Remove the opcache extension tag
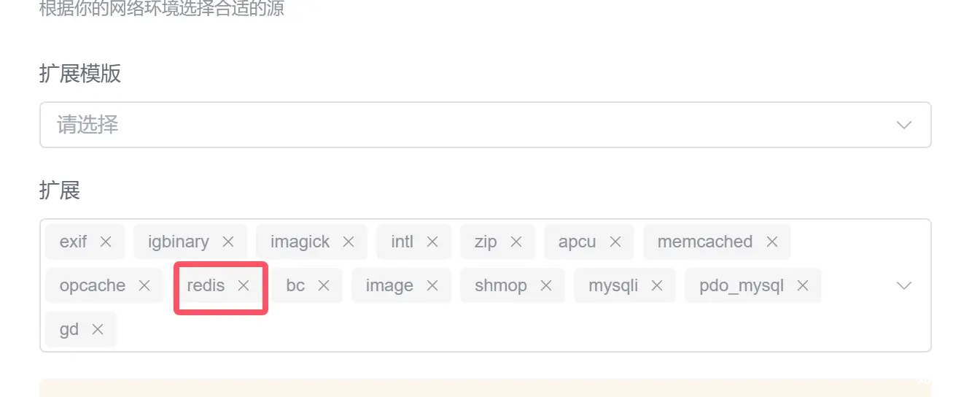Screen dimensions: 980x397 point(144,285)
